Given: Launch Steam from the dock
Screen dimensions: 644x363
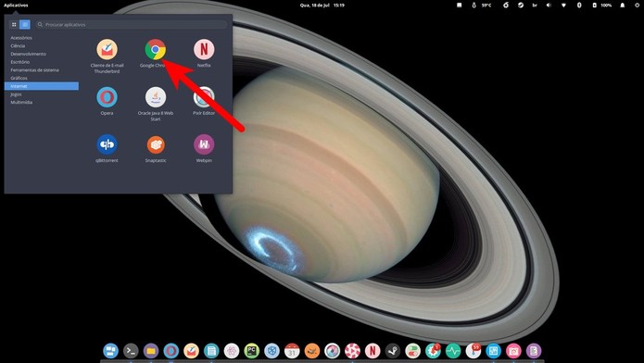Looking at the screenshot, I should [x=393, y=351].
